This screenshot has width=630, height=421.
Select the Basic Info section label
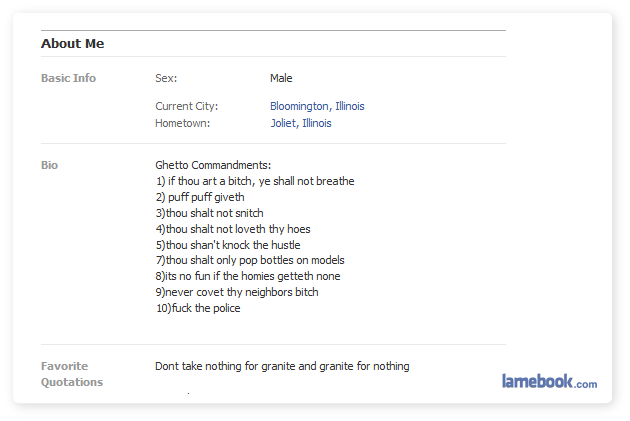coord(68,78)
